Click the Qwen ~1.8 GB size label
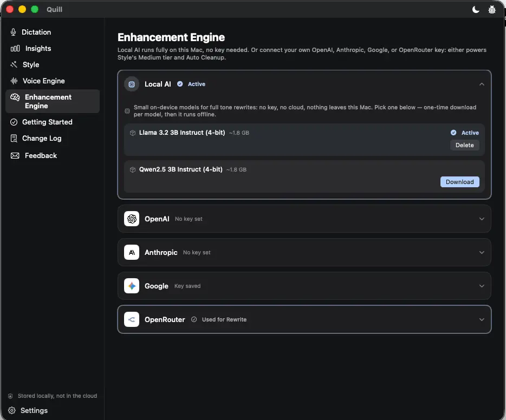The width and height of the screenshot is (506, 420). pyautogui.click(x=237, y=169)
